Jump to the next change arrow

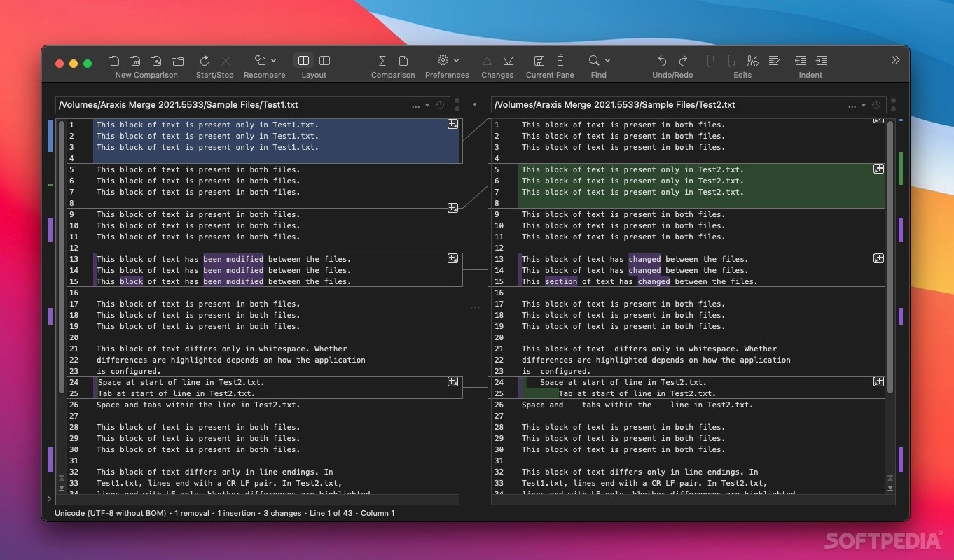click(x=509, y=61)
